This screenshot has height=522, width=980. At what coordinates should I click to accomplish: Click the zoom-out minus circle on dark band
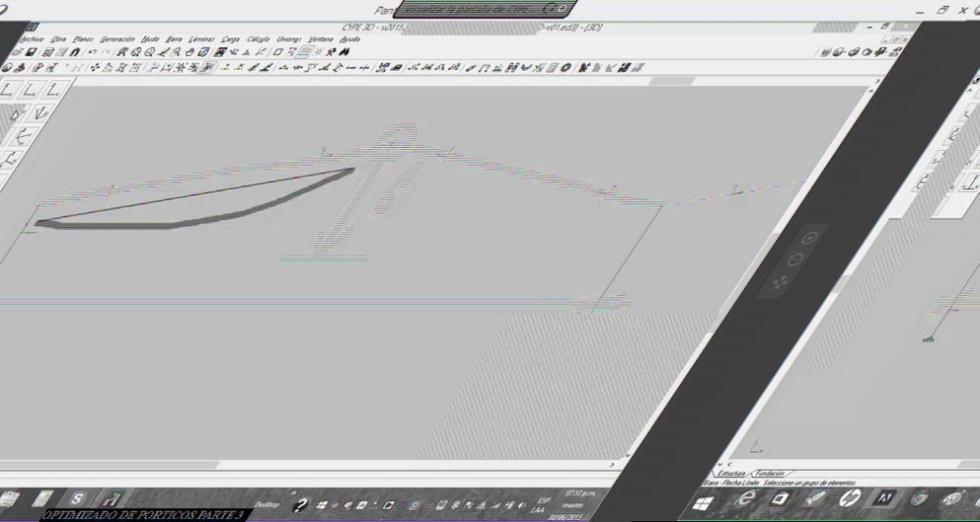(794, 260)
